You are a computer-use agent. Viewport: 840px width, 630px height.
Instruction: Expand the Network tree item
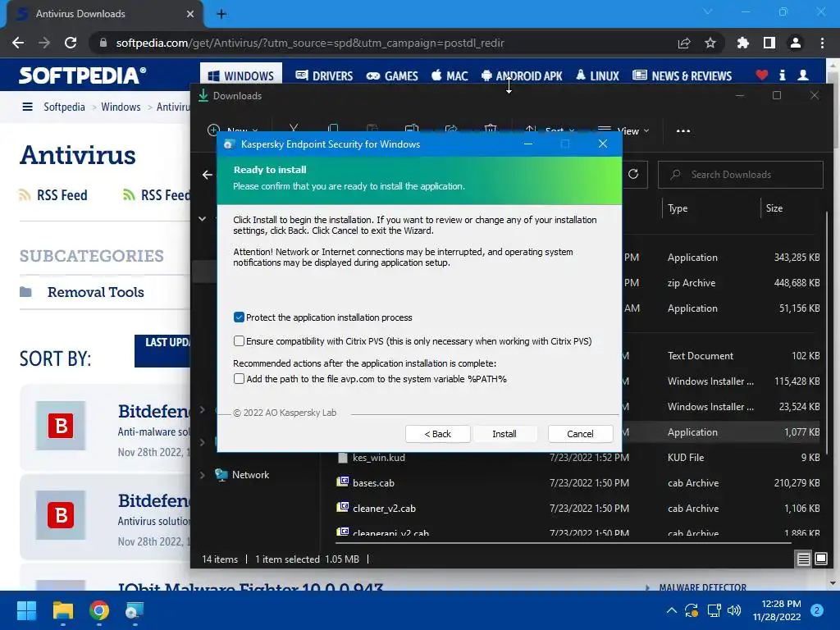[x=202, y=475]
